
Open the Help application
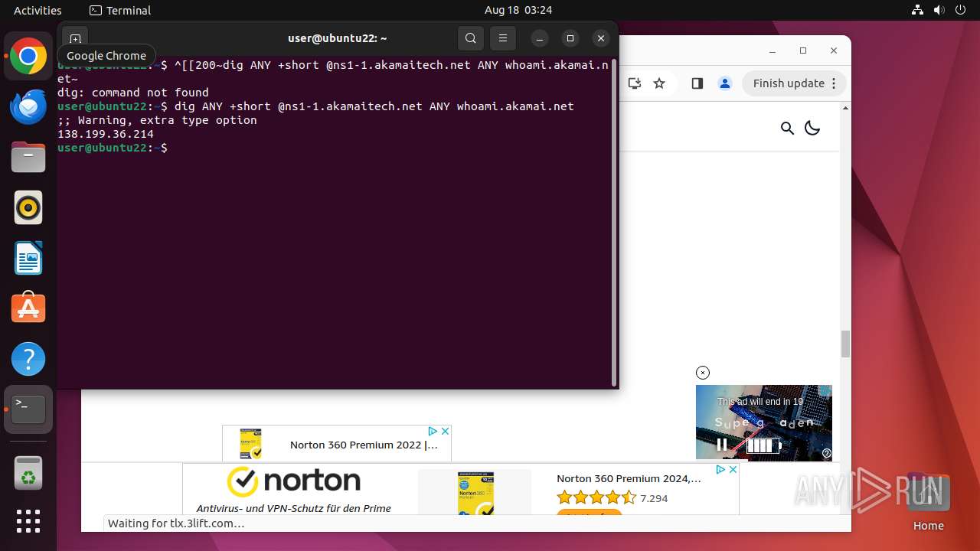tap(28, 359)
